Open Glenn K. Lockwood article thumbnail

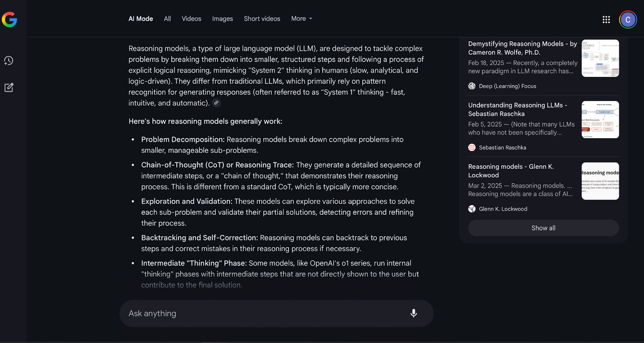[x=600, y=181]
